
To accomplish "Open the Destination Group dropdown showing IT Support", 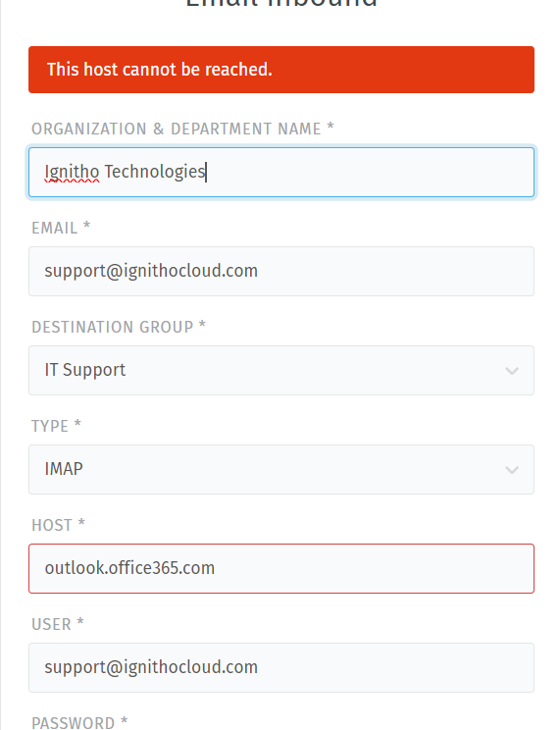I will coord(281,371).
